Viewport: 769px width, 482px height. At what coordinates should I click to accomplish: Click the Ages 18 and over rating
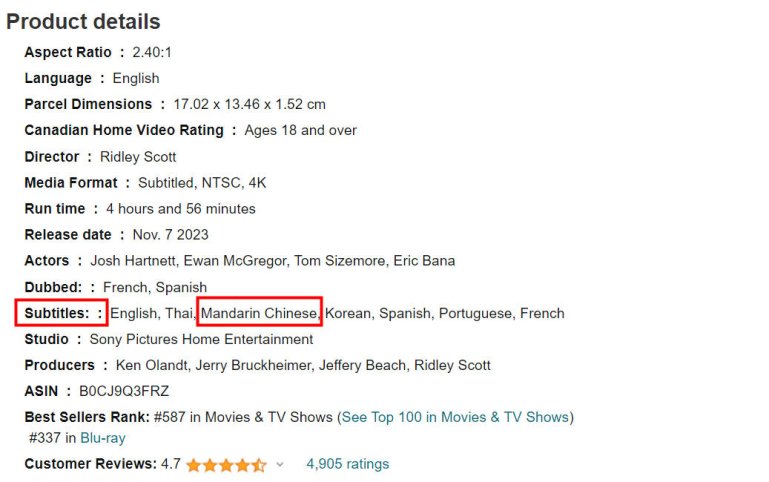point(300,130)
